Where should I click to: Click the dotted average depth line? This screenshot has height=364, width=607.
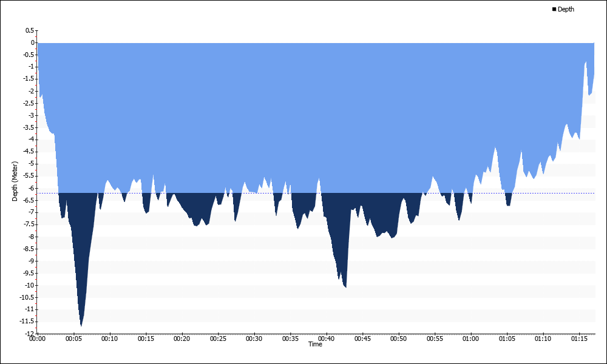pyautogui.click(x=316, y=193)
